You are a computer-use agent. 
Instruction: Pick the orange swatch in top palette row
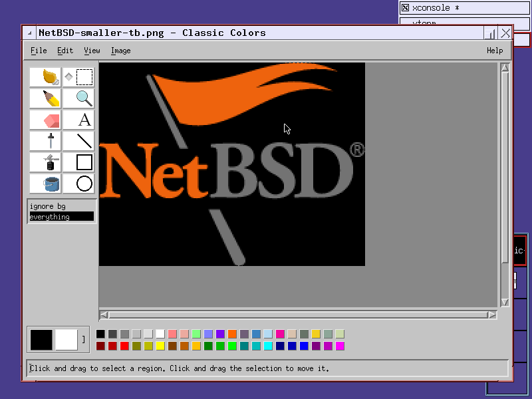[x=232, y=334]
